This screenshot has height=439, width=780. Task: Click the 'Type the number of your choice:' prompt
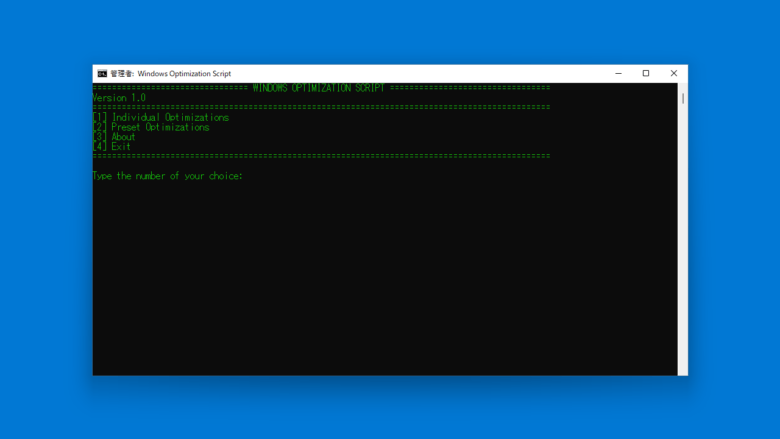click(x=168, y=176)
